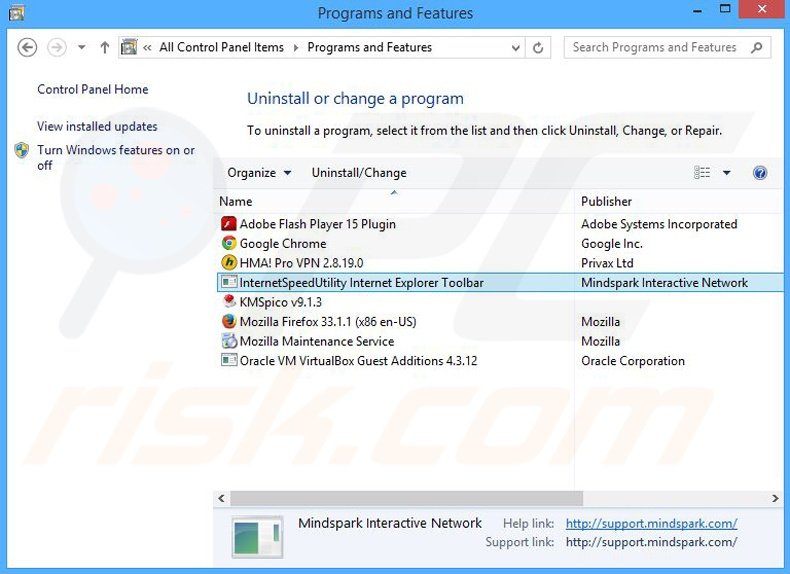Screen dimensions: 790x574
Task: Open Control Panel Home link
Action: point(93,89)
